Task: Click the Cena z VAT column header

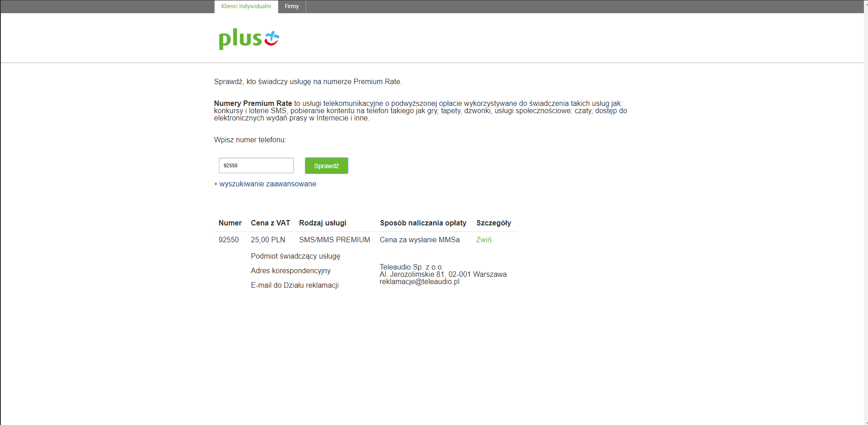Action: (x=270, y=223)
